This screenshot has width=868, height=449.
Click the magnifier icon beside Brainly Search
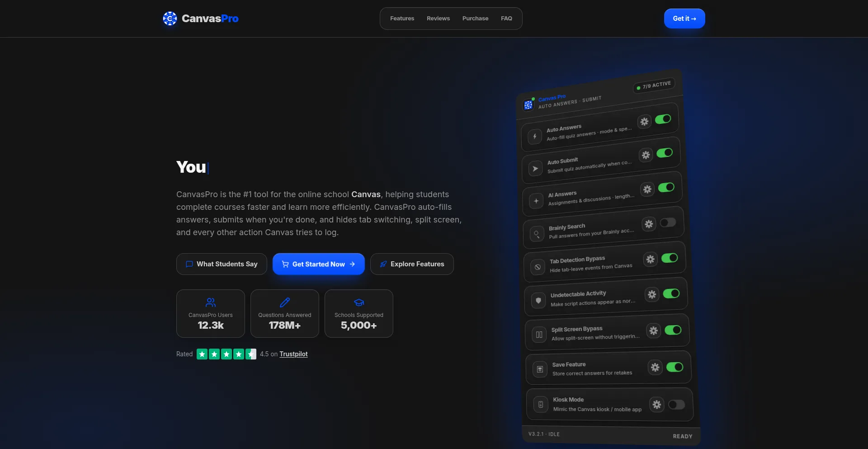537,234
